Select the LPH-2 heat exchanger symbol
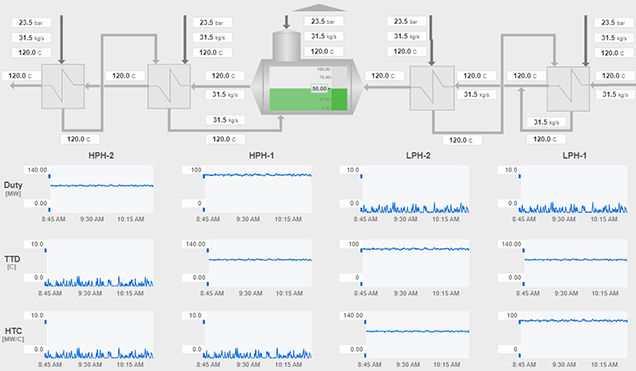 tap(432, 88)
